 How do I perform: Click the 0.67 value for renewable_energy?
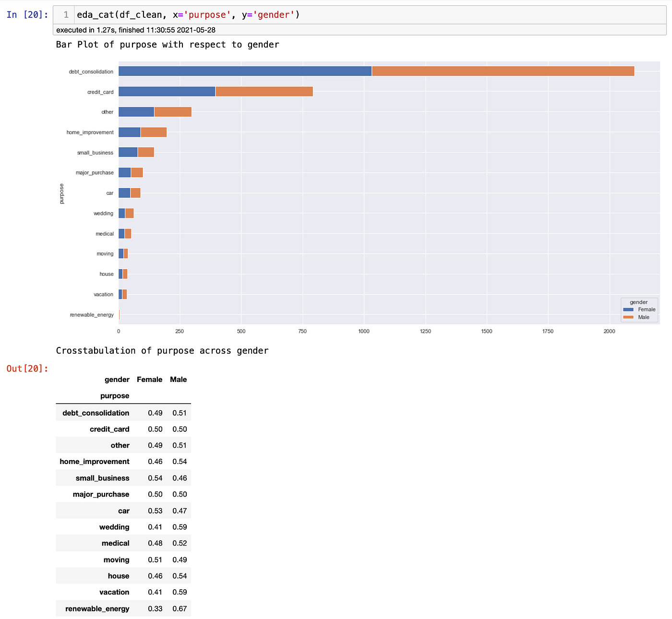[180, 608]
